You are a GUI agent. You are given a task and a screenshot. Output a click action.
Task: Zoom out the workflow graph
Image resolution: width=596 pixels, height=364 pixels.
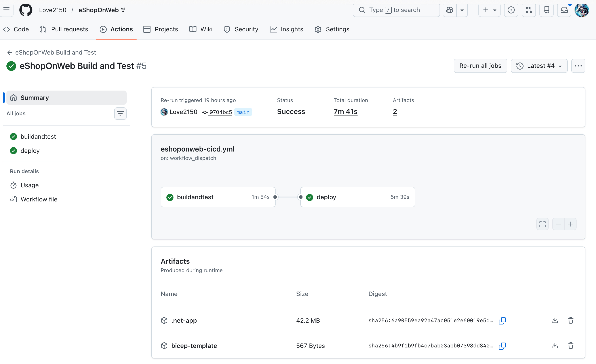pyautogui.click(x=558, y=224)
